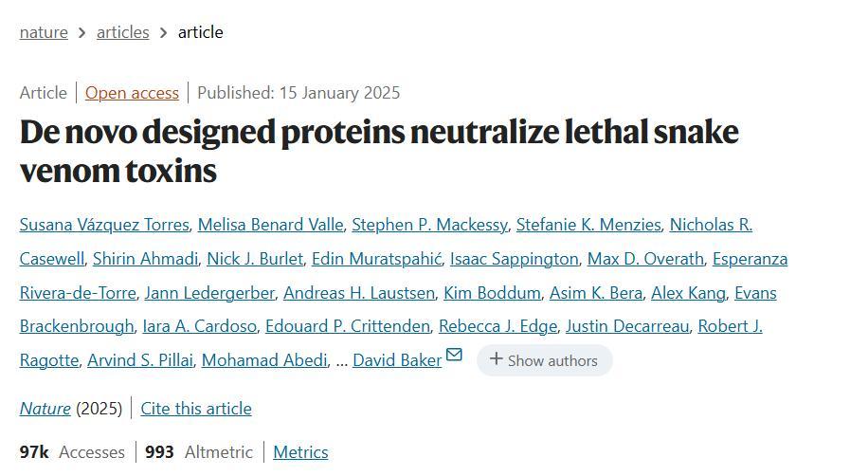Viewport: 868px width, 476px height.
Task: Open Stefanie K. Menzies author details
Action: [588, 225]
